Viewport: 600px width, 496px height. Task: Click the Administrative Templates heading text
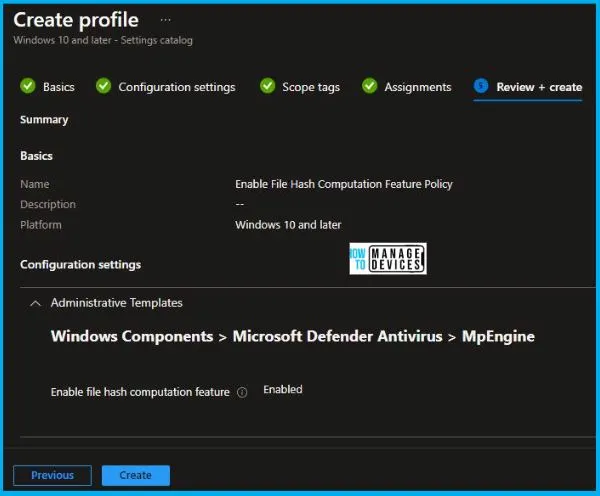point(117,303)
